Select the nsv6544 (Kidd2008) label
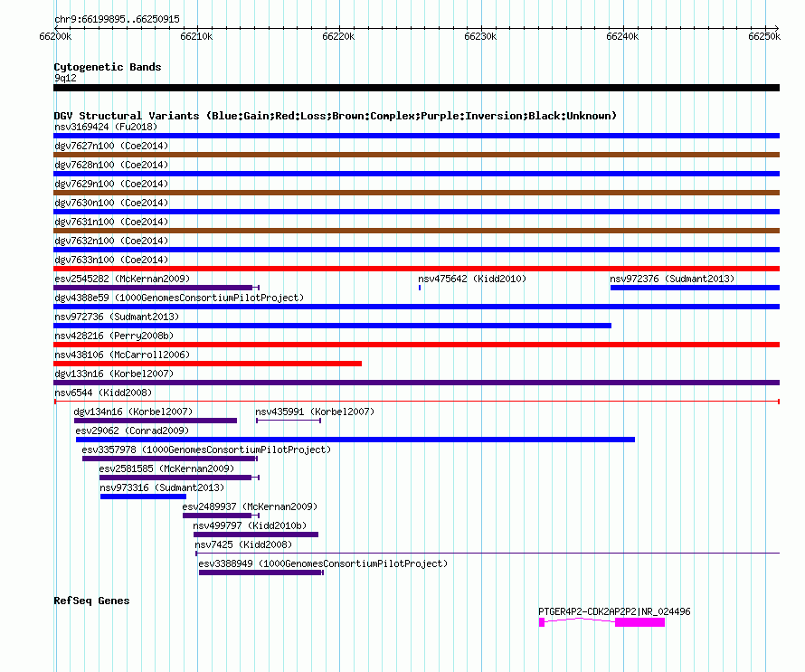Viewport: 805px width, 672px height. [x=103, y=393]
